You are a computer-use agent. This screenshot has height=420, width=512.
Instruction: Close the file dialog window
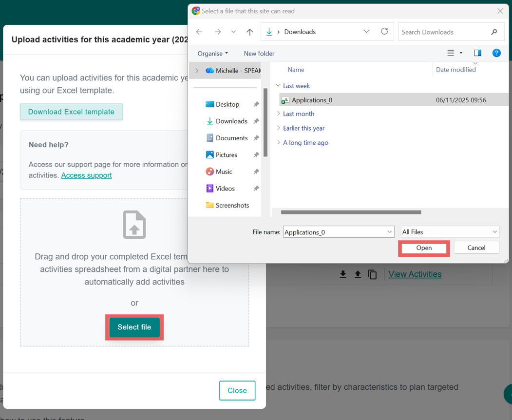[500, 11]
